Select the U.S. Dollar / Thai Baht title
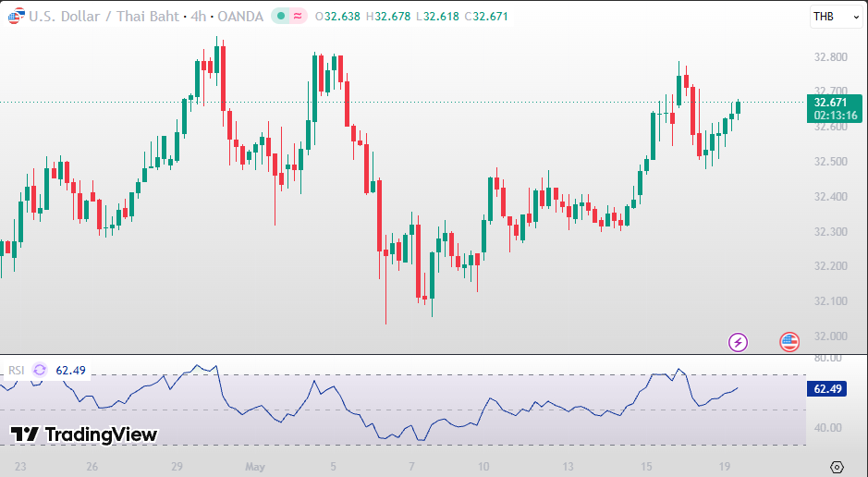 click(x=104, y=17)
